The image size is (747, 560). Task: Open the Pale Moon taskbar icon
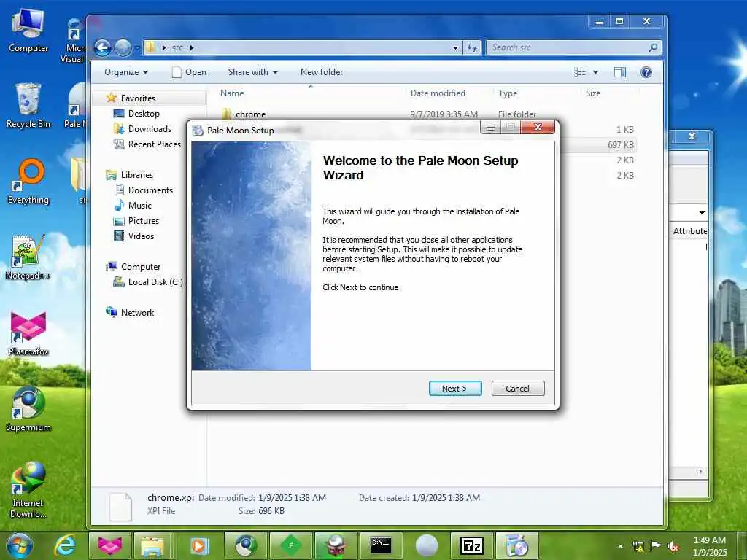coord(426,545)
